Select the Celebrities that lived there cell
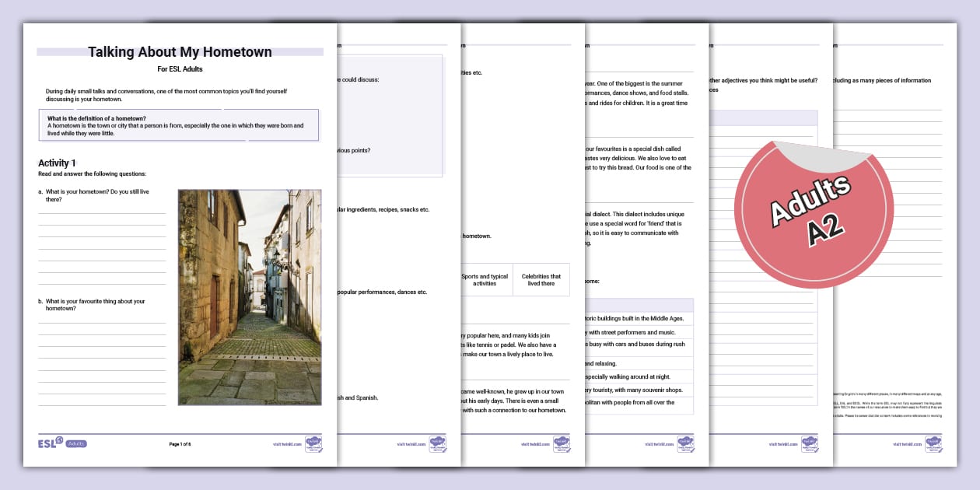This screenshot has width=980, height=490. coord(542,280)
